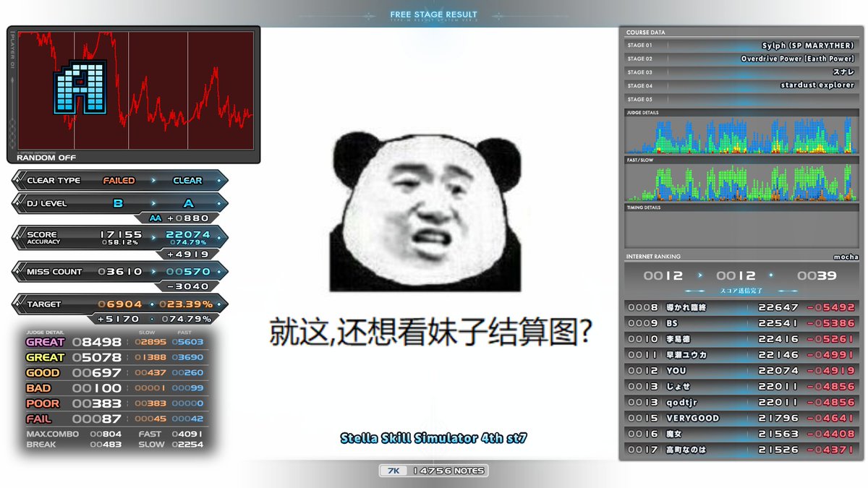Image resolution: width=868 pixels, height=488 pixels.
Task: Click the old miss count 03610
Action: pyautogui.click(x=120, y=272)
